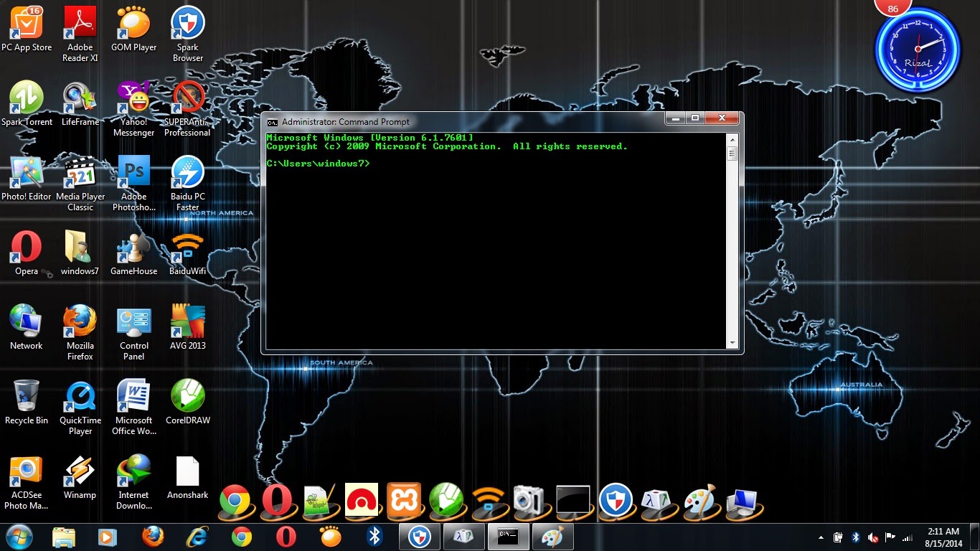
Task: Select the Recycle Bin icon
Action: click(x=27, y=402)
